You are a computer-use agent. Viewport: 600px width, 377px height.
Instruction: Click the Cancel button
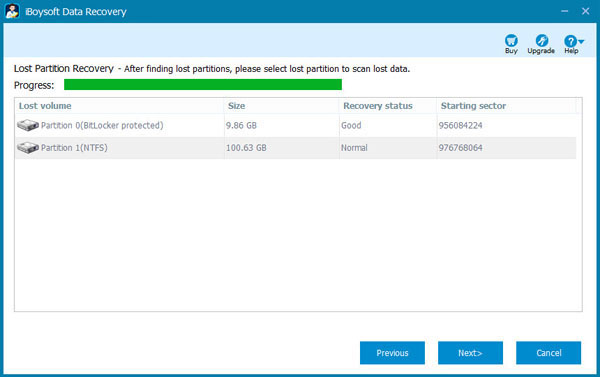pyautogui.click(x=548, y=353)
